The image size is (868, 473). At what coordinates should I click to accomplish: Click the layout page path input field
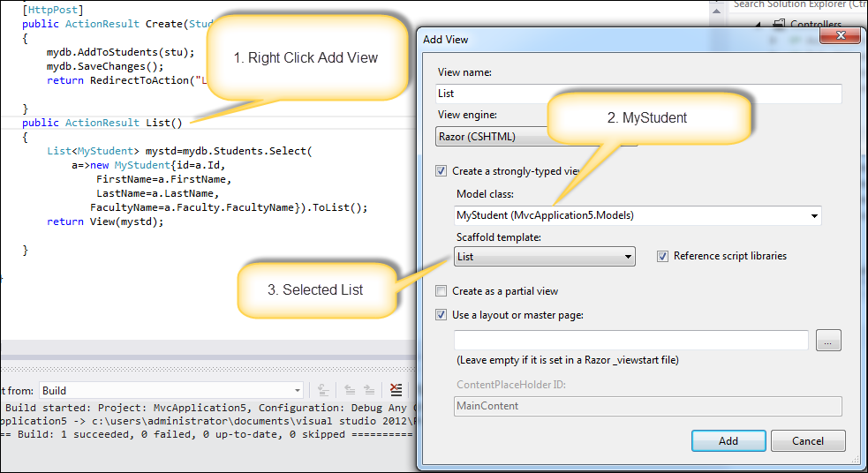[630, 341]
